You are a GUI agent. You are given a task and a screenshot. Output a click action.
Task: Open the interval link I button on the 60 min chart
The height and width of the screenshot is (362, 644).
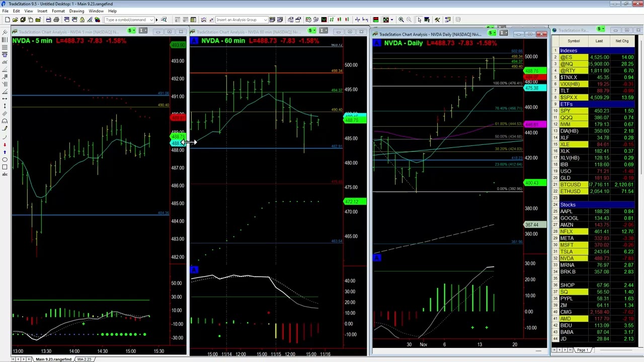click(x=324, y=31)
